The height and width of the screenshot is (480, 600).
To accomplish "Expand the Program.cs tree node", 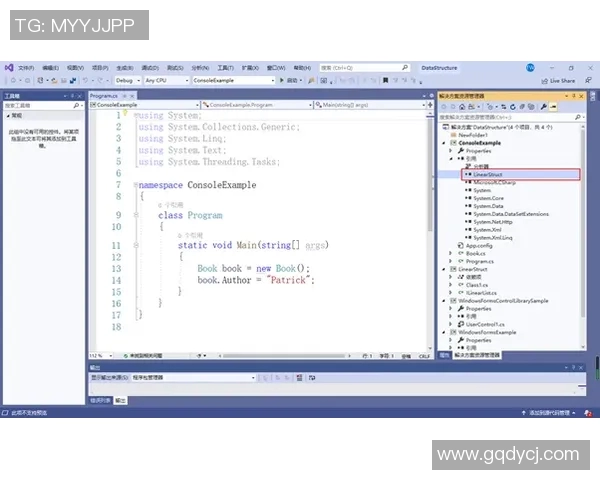I will click(451, 261).
